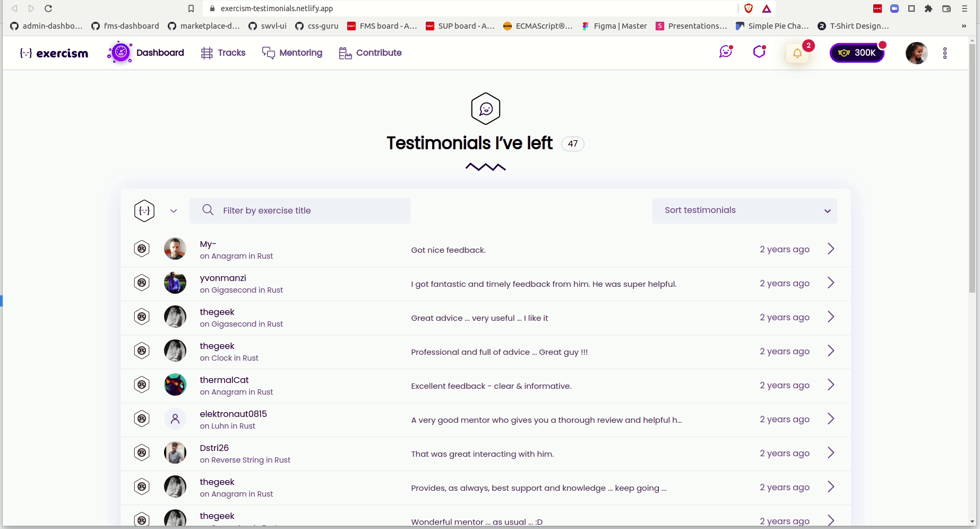The image size is (980, 529).
Task: Expand the track filter dropdown chevron
Action: [174, 211]
